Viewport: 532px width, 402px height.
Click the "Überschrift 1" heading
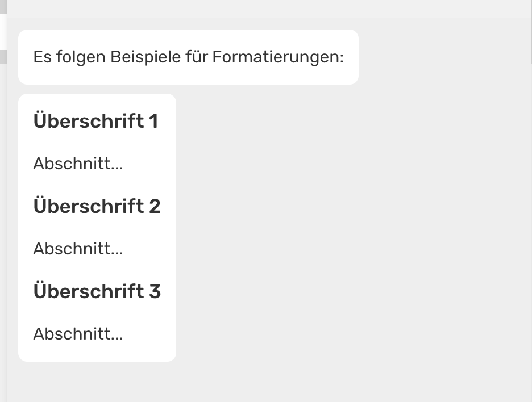(95, 121)
